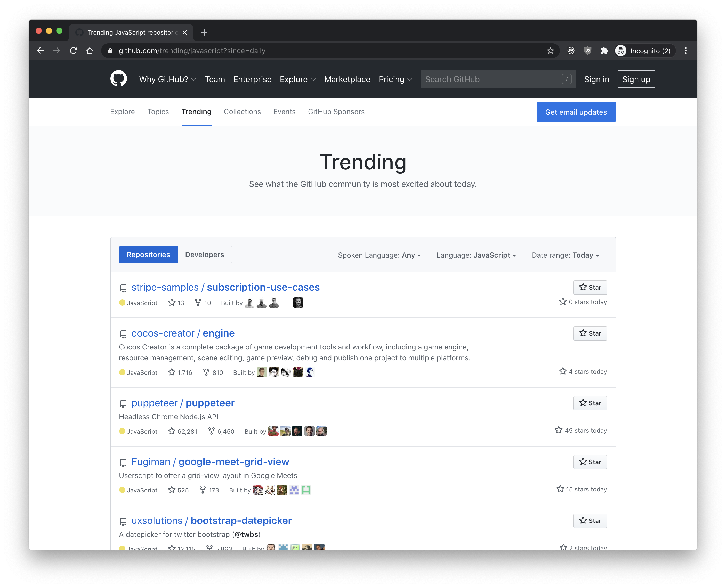Click '15 stars today' on google-meet-grid-view
Image resolution: width=726 pixels, height=588 pixels.
(582, 489)
